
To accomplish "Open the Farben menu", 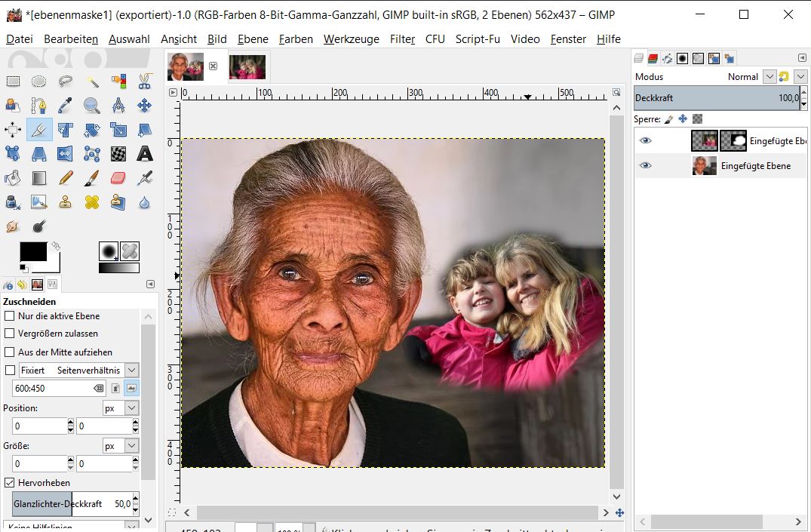I will click(296, 39).
